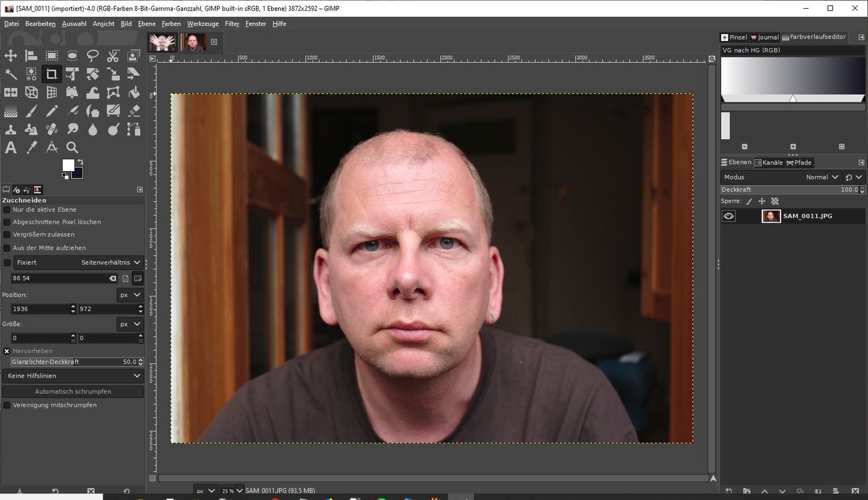Click the white foreground color swatch
868x500 pixels.
click(x=68, y=165)
